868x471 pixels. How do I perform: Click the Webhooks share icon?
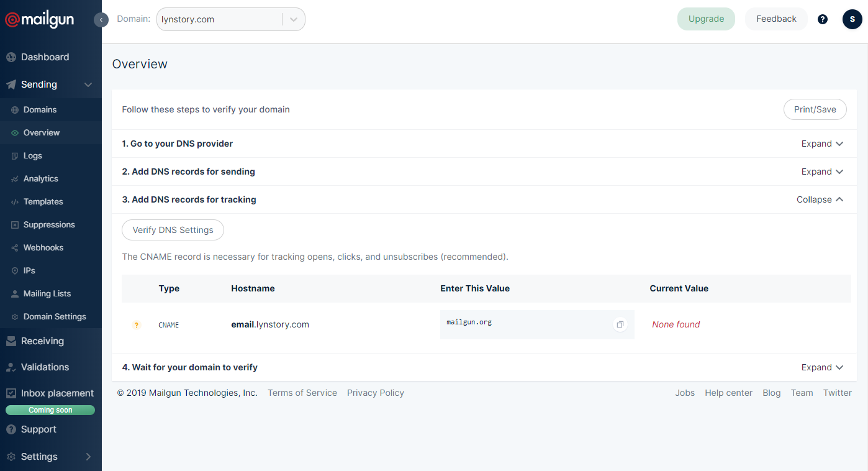point(15,248)
